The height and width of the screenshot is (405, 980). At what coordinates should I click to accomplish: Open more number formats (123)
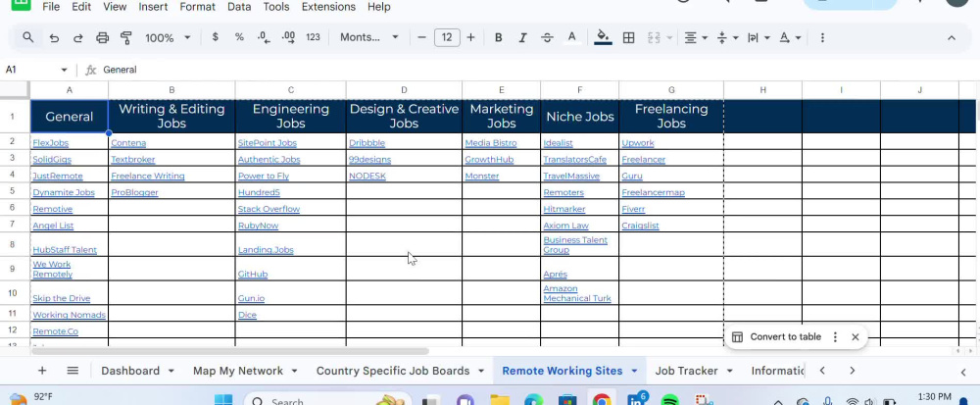click(314, 37)
